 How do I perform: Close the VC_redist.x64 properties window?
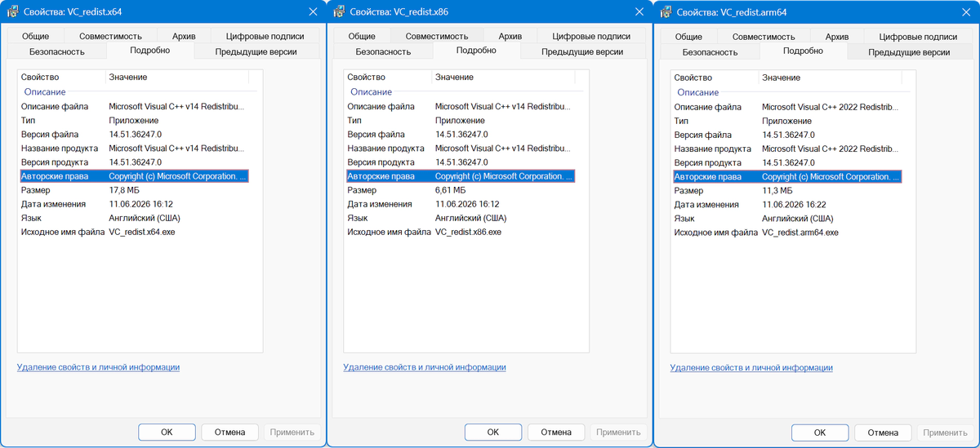(313, 11)
